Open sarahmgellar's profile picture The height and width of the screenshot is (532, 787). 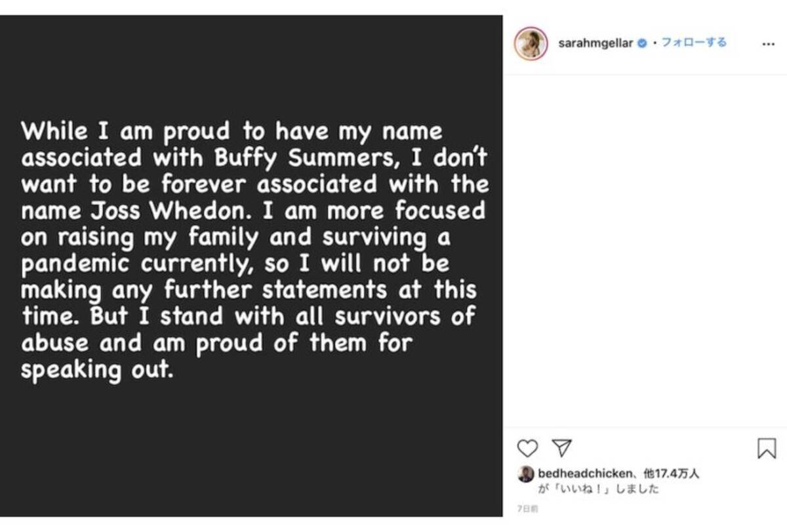coord(531,44)
